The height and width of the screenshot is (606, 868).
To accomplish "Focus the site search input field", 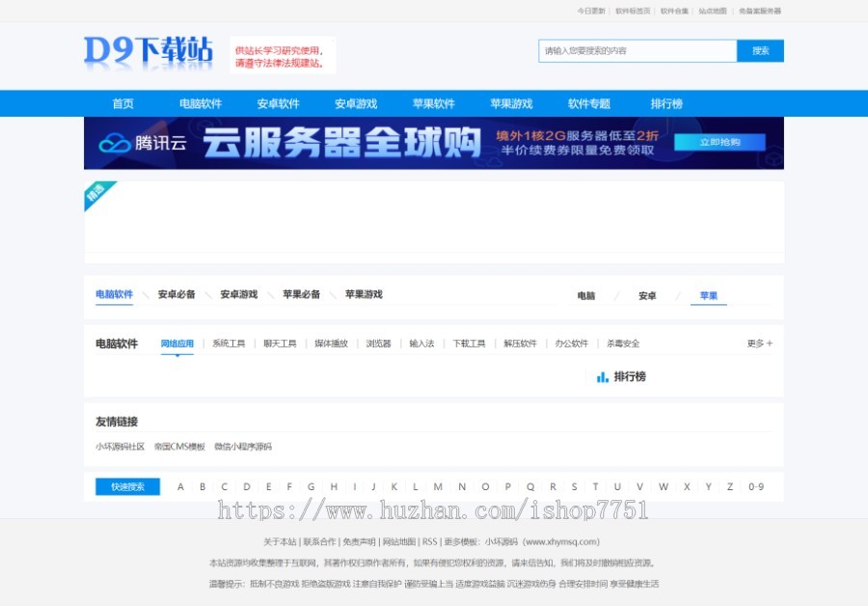I will (x=637, y=51).
